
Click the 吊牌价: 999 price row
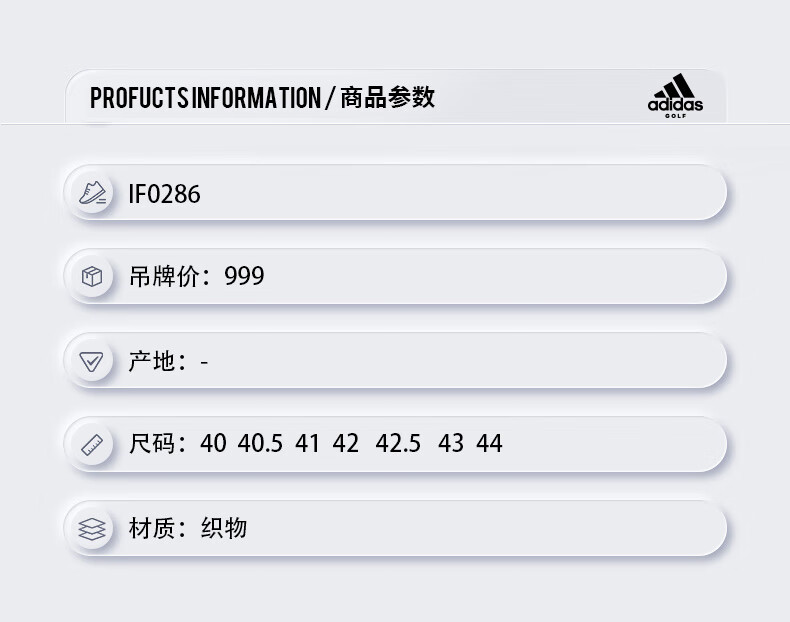pyautogui.click(x=396, y=277)
